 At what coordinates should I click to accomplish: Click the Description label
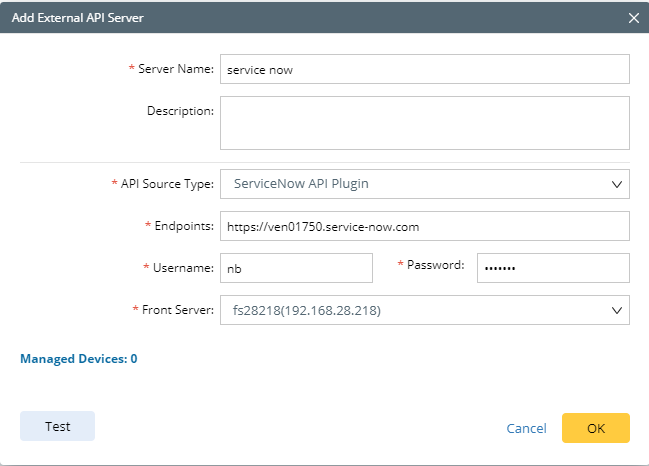point(180,110)
